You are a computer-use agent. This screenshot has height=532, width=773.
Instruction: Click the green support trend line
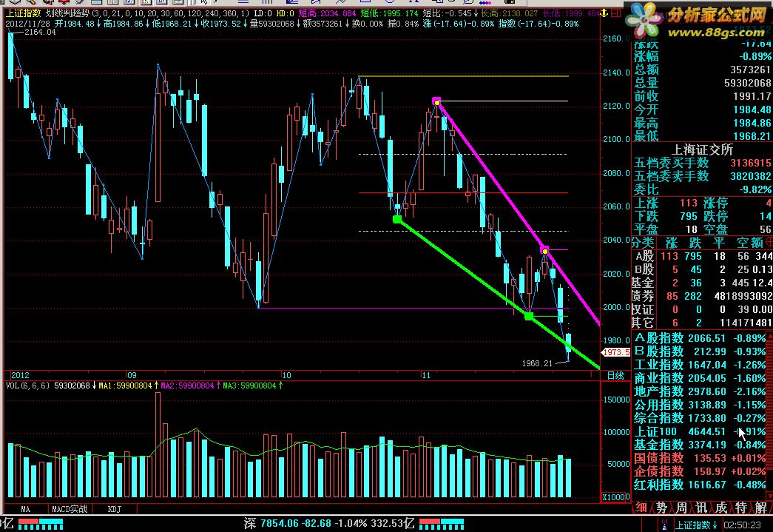click(463, 267)
